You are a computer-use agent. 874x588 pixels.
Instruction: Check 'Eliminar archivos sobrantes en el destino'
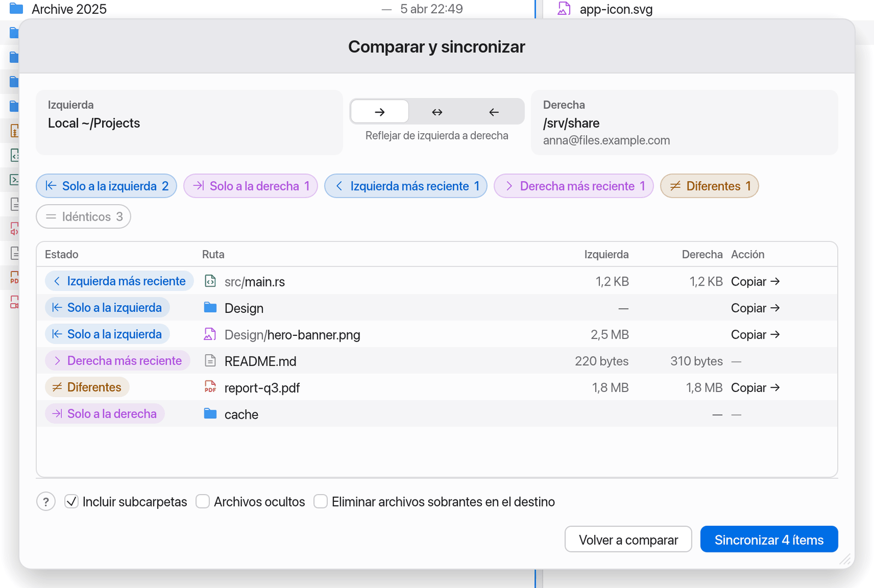click(x=321, y=502)
